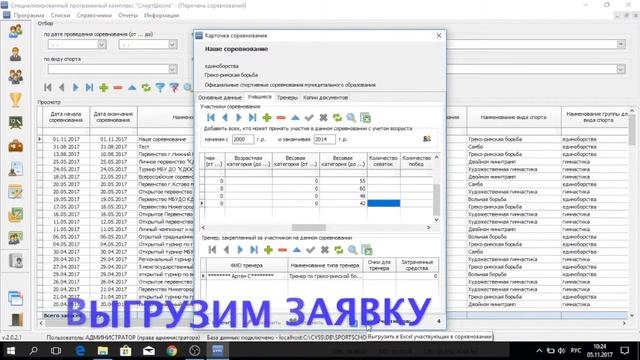Viewport: 640px width, 360px height.
Task: Open the Windows notification center
Action: [625, 351]
